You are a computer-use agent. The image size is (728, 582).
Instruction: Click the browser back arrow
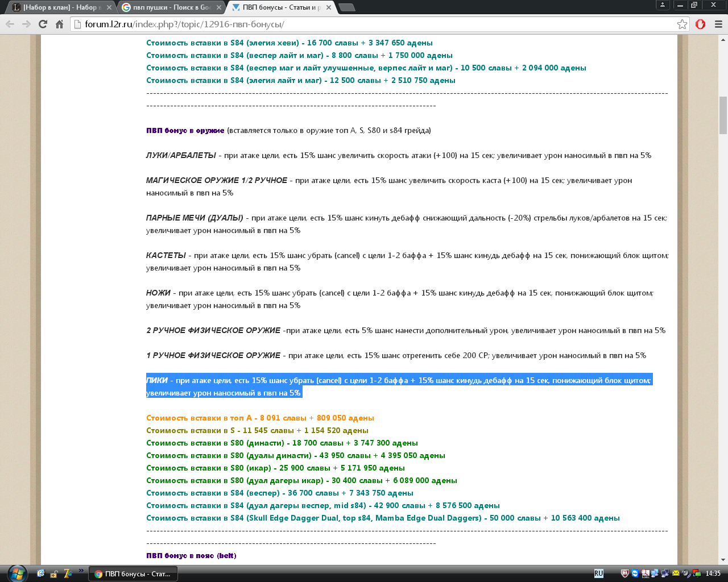pyautogui.click(x=10, y=24)
